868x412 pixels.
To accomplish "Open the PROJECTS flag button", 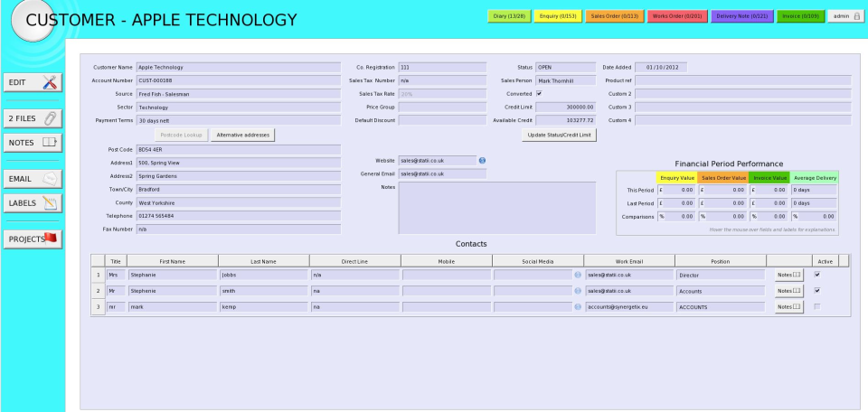I will tap(33, 239).
